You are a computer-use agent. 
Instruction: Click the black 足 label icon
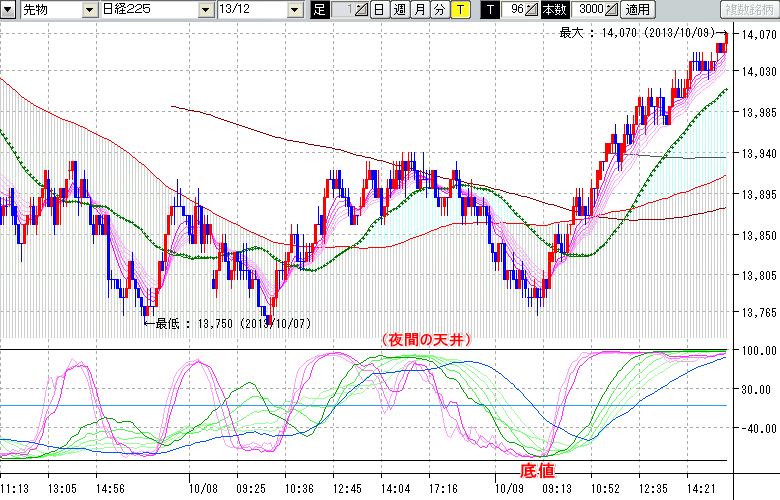[320, 9]
